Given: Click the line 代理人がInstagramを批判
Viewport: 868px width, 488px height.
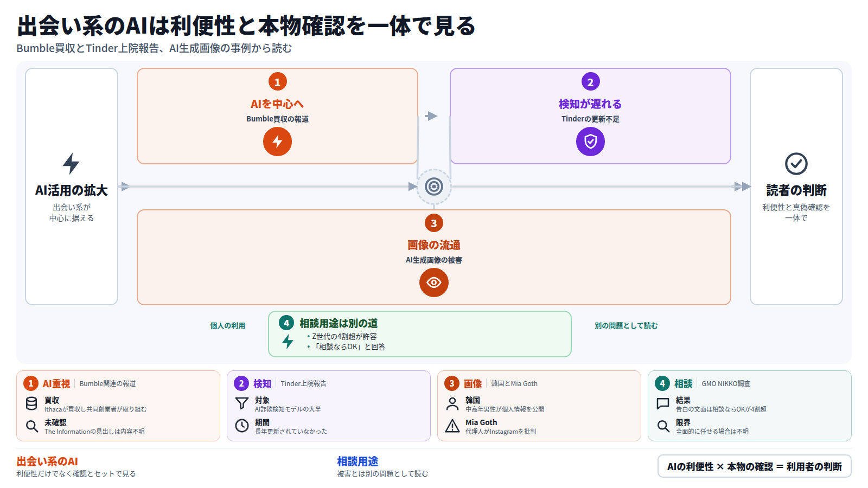Looking at the screenshot, I should click(x=501, y=432).
